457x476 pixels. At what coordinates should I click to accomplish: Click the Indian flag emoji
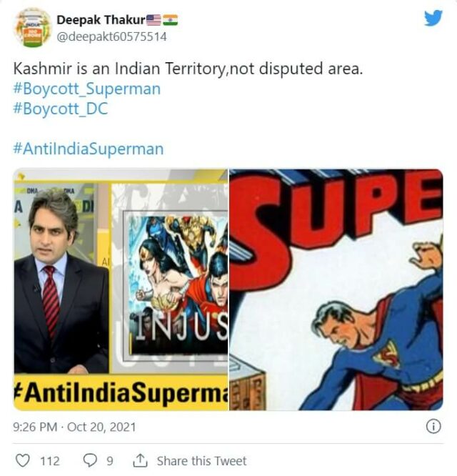click(171, 20)
